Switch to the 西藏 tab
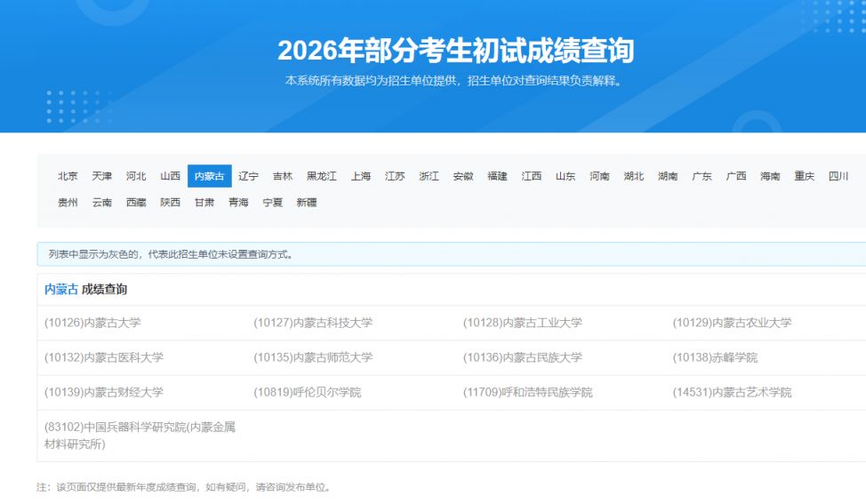Image resolution: width=866 pixels, height=504 pixels. [136, 203]
